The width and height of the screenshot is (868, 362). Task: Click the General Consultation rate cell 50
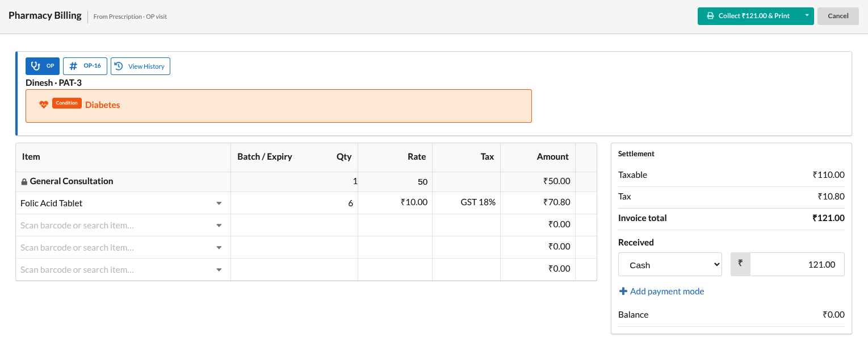pyautogui.click(x=395, y=182)
